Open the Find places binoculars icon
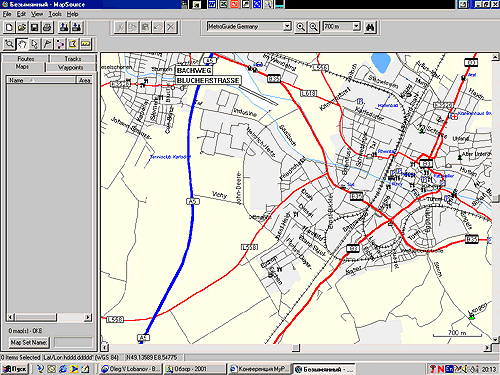The height and width of the screenshot is (375, 500). tap(370, 27)
